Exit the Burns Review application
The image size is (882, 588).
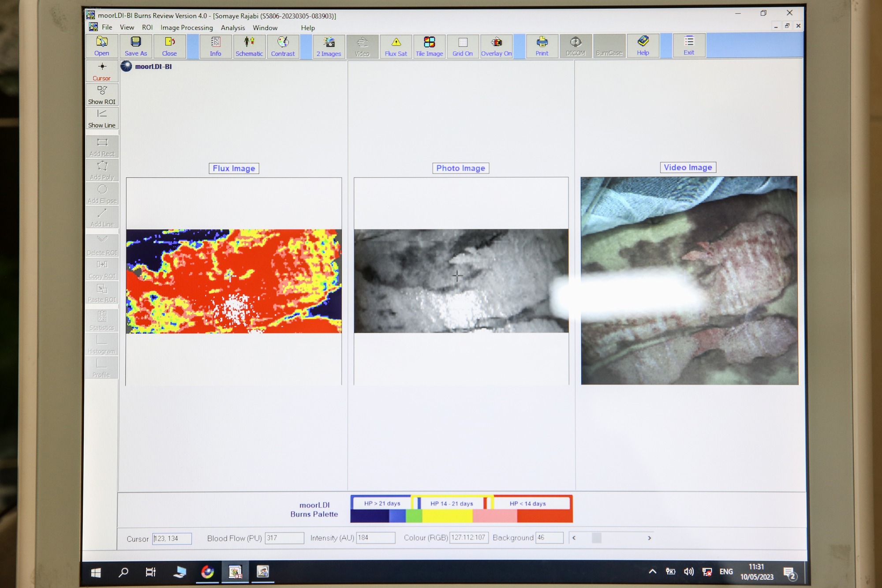click(x=689, y=45)
